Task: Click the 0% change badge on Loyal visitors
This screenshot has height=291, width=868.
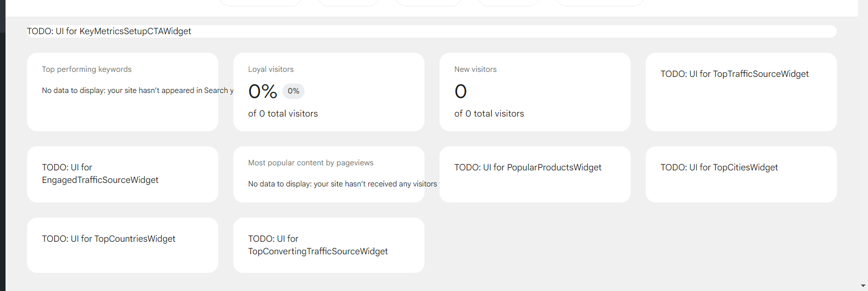Action: coord(294,91)
